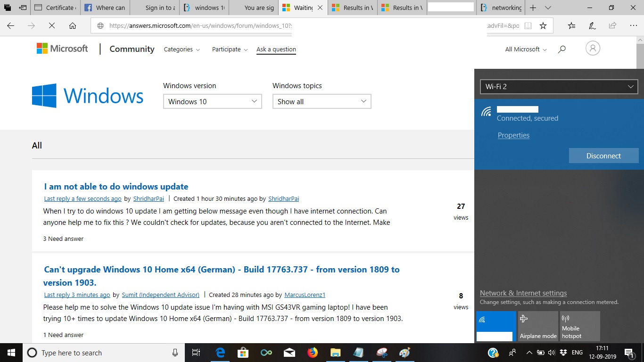The width and height of the screenshot is (644, 362).
Task: Go back with Edge back arrow
Action: (11, 26)
